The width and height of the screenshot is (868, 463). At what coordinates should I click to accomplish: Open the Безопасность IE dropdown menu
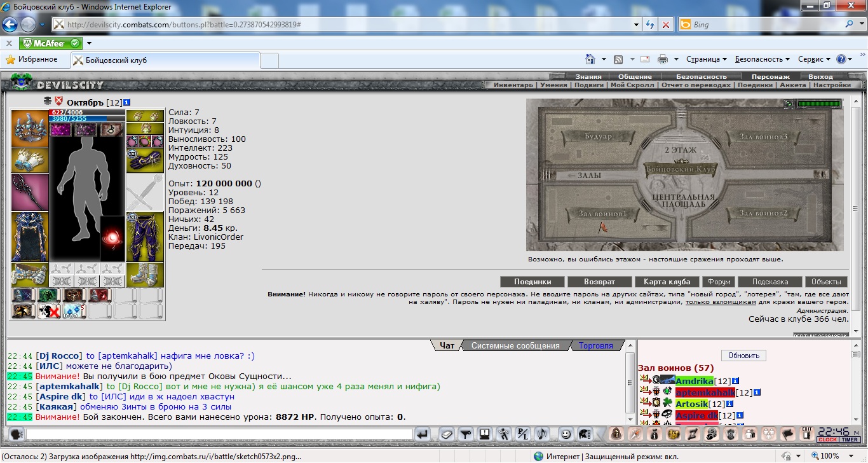click(762, 59)
